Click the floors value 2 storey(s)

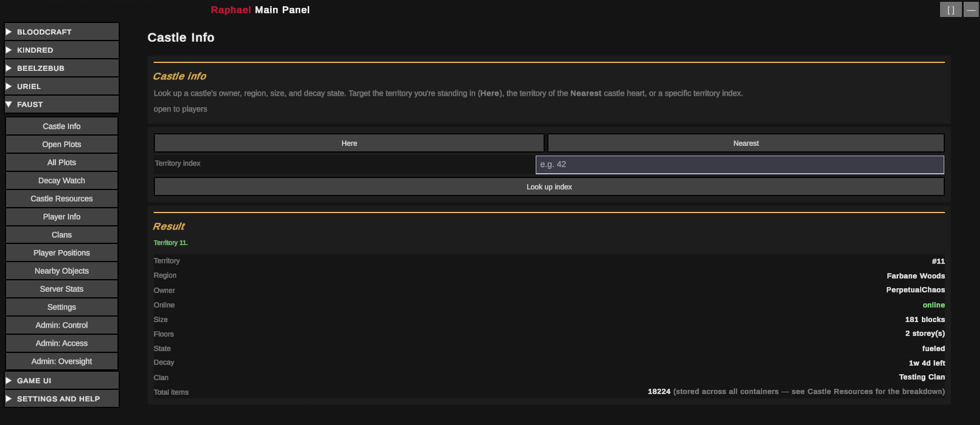coord(925,334)
